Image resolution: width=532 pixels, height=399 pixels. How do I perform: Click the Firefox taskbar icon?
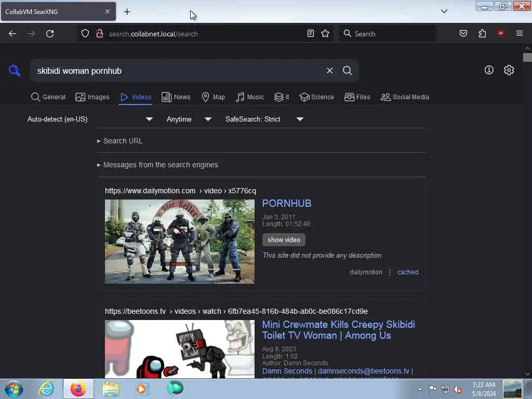click(78, 389)
